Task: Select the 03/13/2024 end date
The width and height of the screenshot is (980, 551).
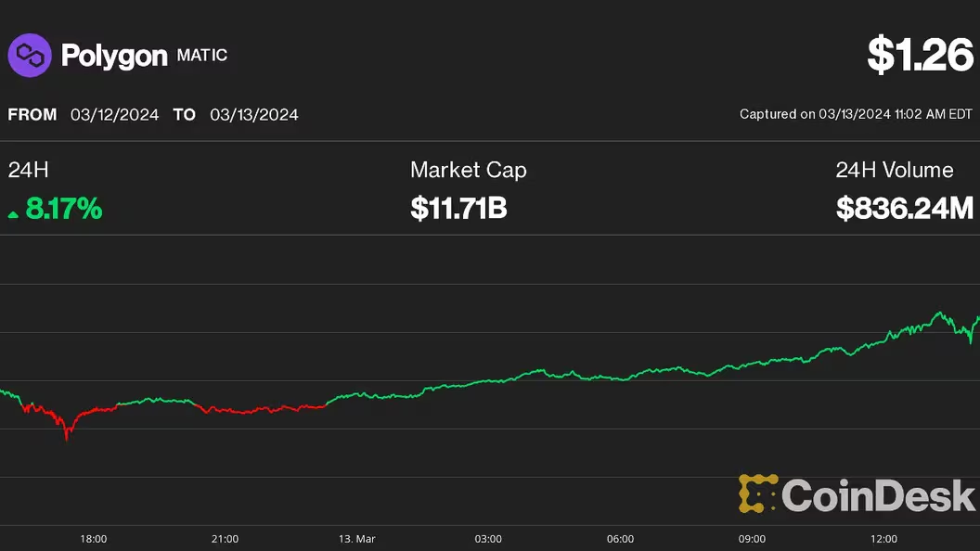Action: 253,115
